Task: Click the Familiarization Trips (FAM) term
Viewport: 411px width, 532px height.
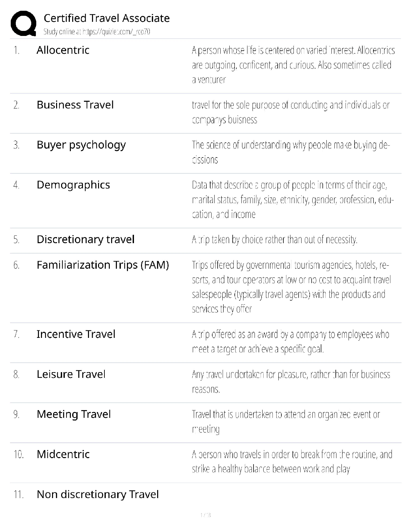Action: click(102, 265)
